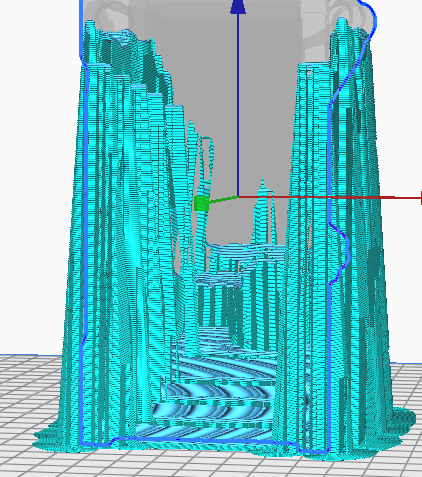This screenshot has height=477, width=422.
Task: Click the red X-axis move line
Action: tap(330, 198)
